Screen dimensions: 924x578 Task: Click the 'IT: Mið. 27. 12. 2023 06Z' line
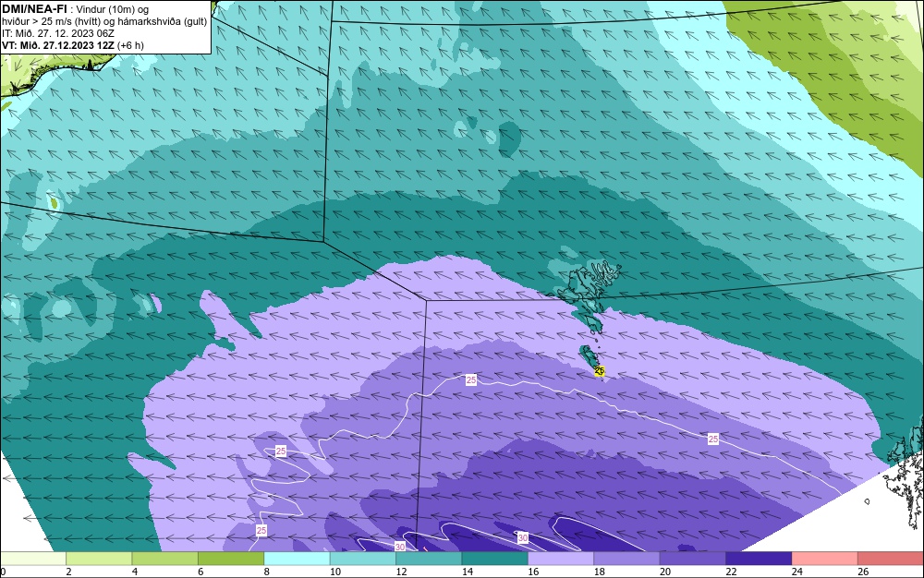point(58,33)
